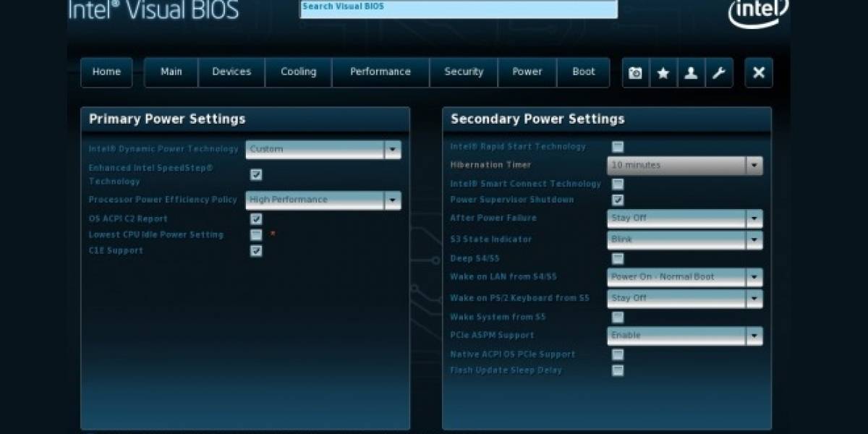Open the Devices tab
The image size is (868, 434).
[231, 72]
